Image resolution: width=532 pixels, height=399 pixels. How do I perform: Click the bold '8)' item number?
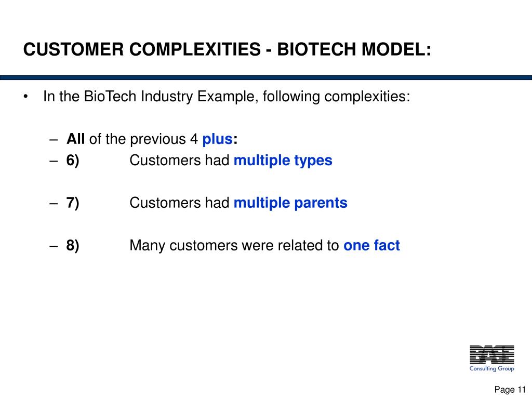point(73,245)
